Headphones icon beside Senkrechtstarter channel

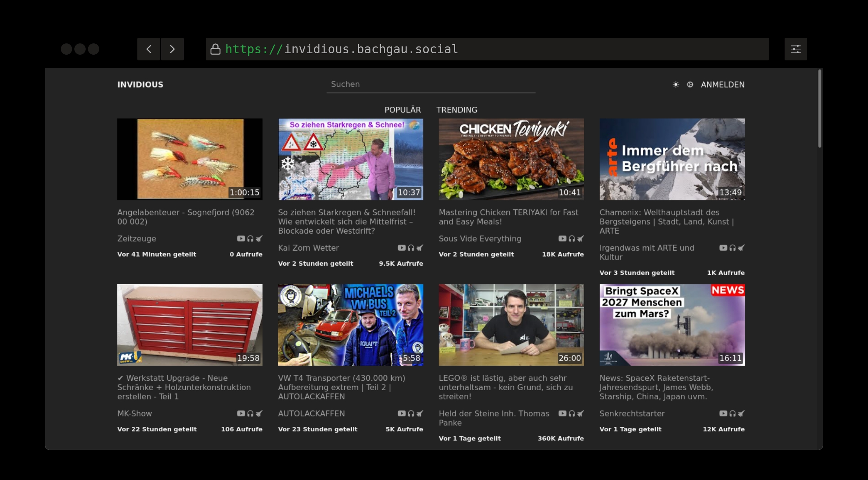[733, 414]
